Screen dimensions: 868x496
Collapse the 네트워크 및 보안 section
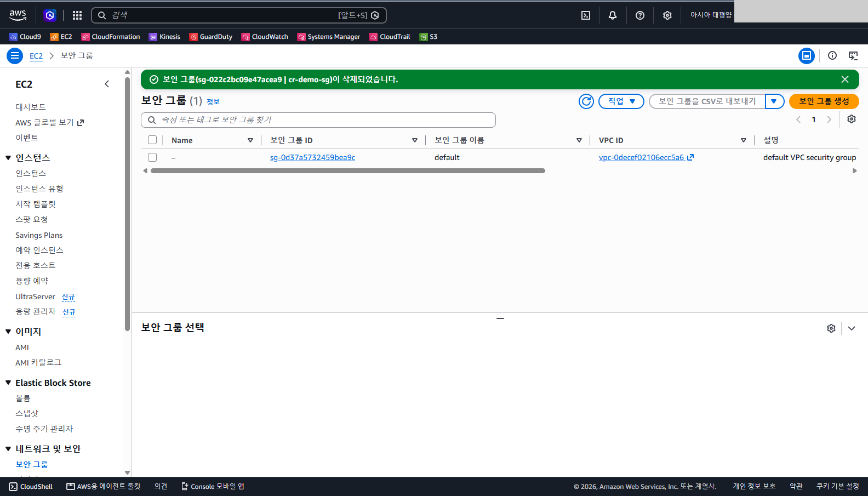(8, 449)
